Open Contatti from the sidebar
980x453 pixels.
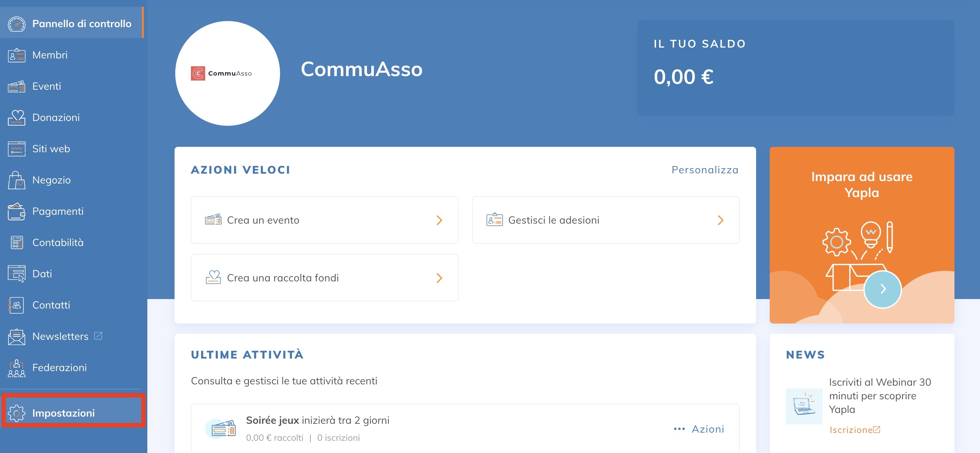tap(51, 305)
